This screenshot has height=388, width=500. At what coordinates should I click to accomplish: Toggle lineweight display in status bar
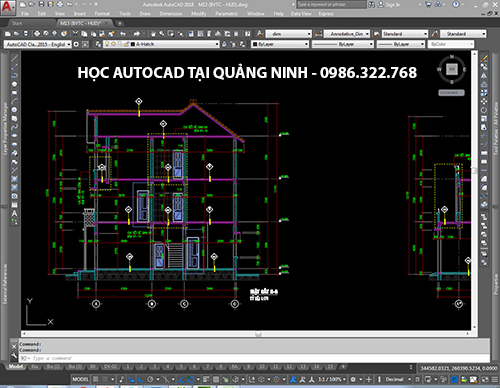pos(206,379)
